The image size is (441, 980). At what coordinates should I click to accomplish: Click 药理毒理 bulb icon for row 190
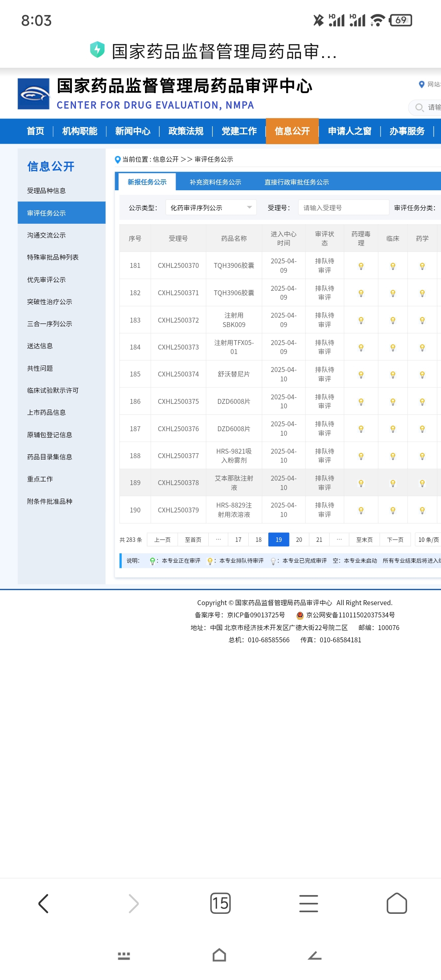coord(361,510)
